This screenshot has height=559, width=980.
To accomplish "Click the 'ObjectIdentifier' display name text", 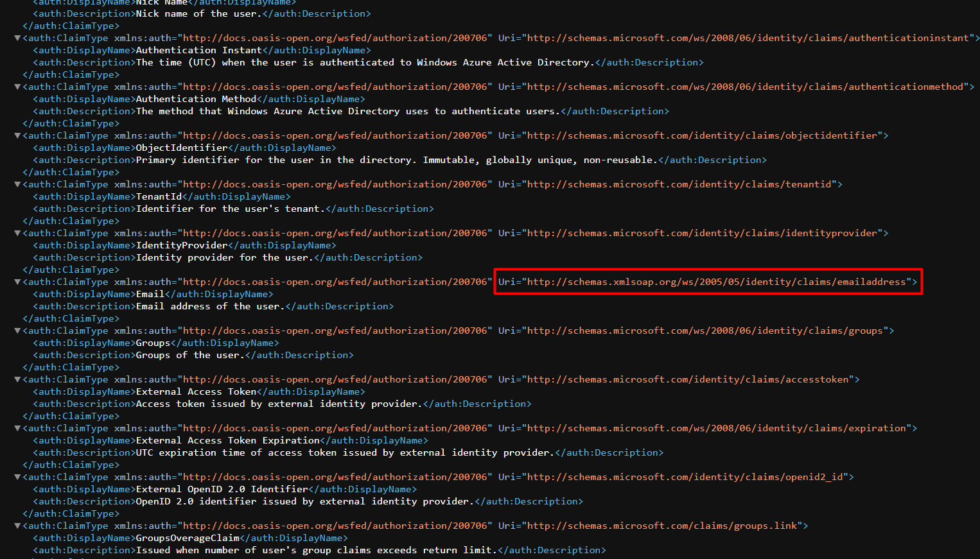I will pyautogui.click(x=181, y=148).
